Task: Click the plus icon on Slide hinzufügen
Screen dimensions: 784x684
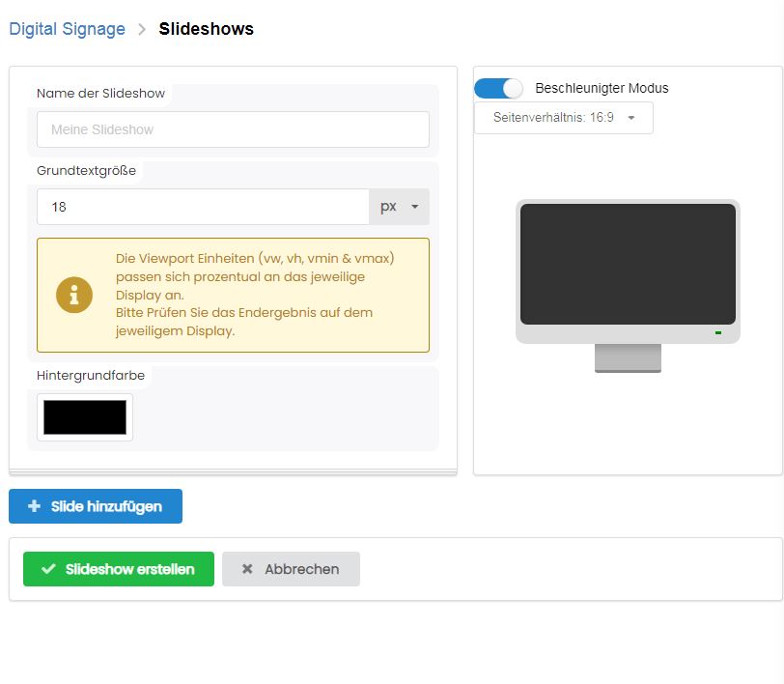Action: click(x=35, y=506)
